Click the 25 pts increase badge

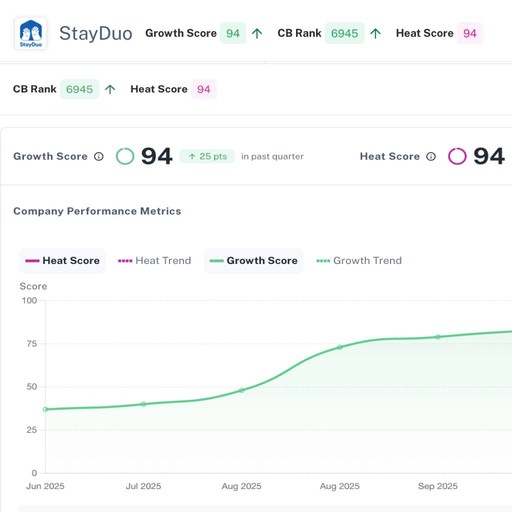coord(207,156)
